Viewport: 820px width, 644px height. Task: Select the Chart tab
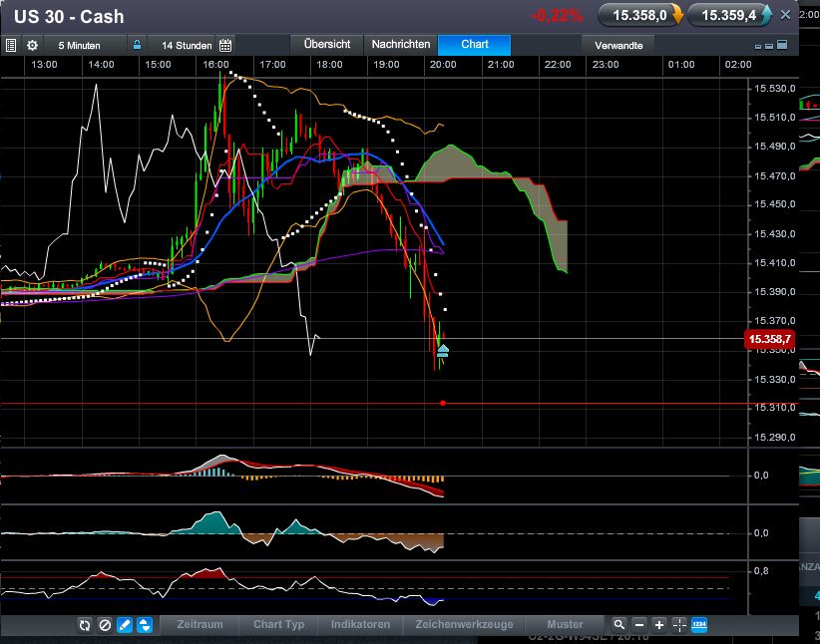[x=474, y=45]
